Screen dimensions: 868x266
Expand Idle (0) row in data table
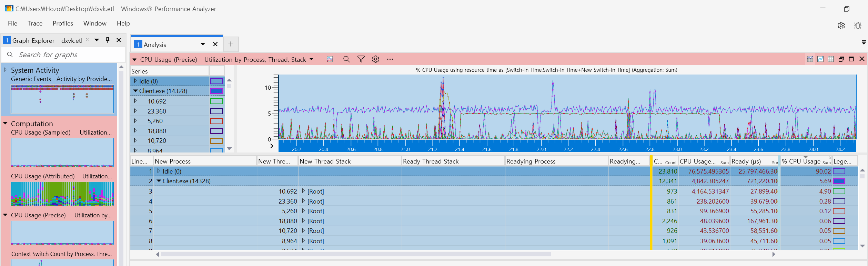[159, 171]
